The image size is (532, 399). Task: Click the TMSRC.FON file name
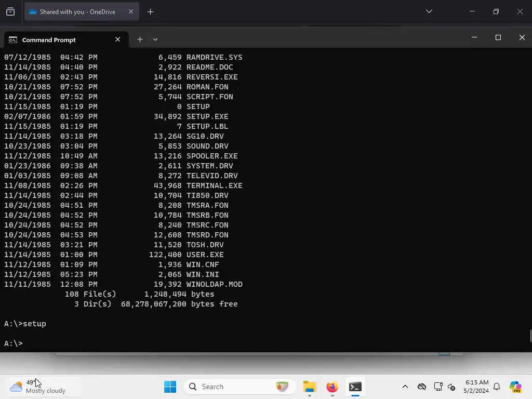(x=207, y=225)
